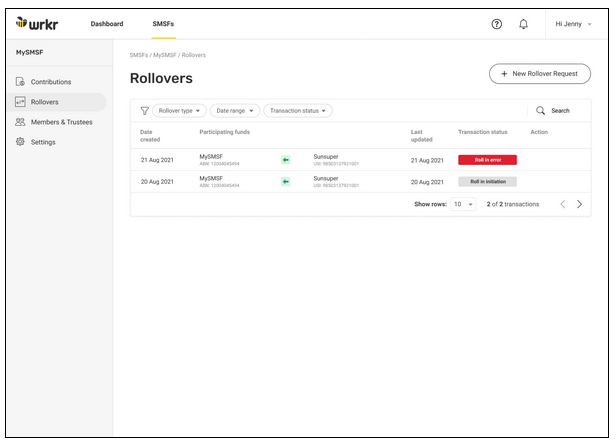Click the 2 of 2 transactions text
Viewport: 616px width, 444px height.
(513, 204)
